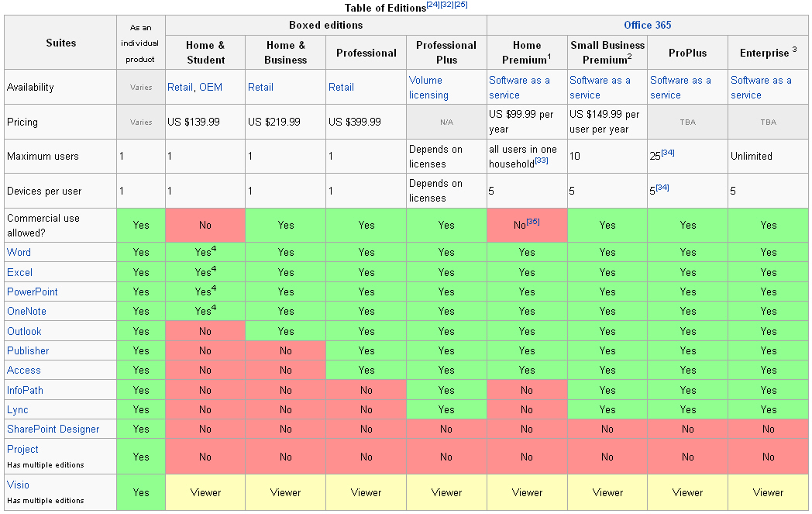The height and width of the screenshot is (514, 812).
Task: Open the Publisher link
Action: point(28,350)
